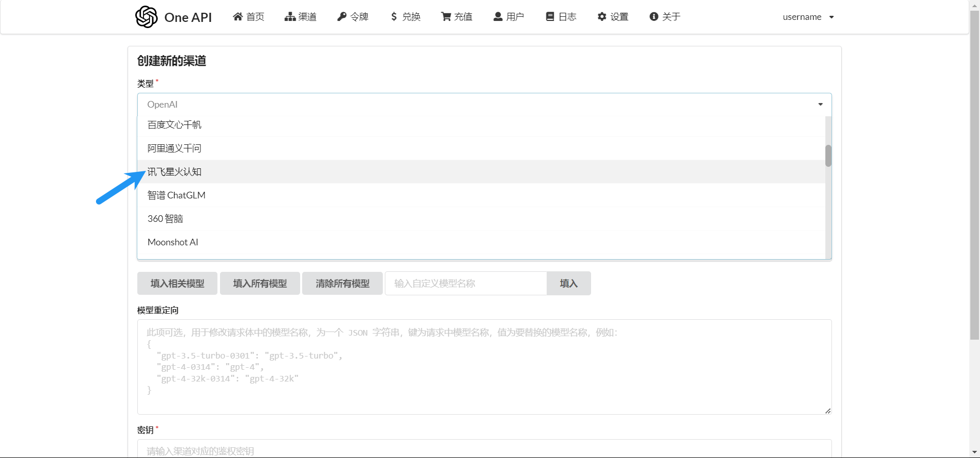
Task: Open the 兑换 redemption page
Action: tap(405, 17)
